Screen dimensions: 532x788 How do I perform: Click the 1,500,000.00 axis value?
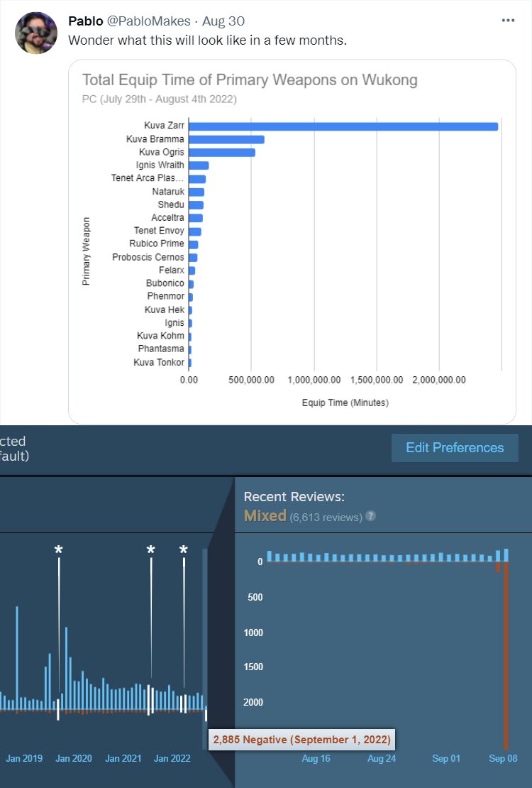click(376, 380)
